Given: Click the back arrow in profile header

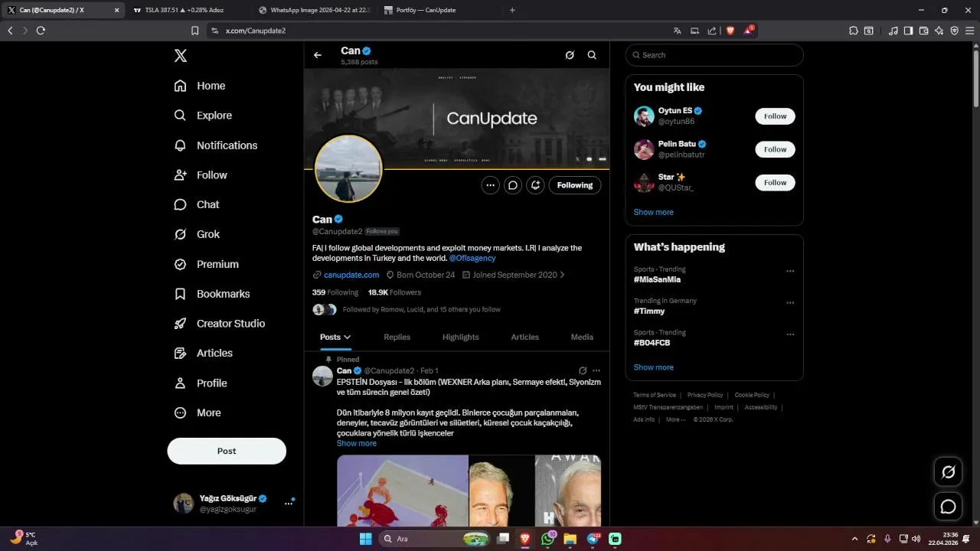Looking at the screenshot, I should [318, 55].
